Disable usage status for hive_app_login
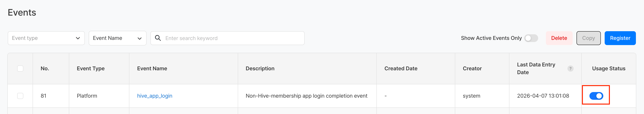644x114 pixels. (596, 96)
